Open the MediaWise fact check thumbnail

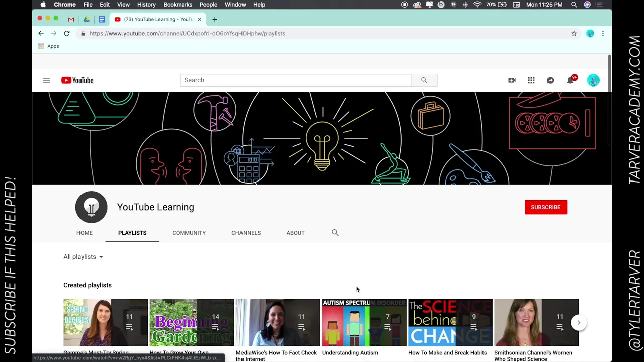pyautogui.click(x=278, y=323)
